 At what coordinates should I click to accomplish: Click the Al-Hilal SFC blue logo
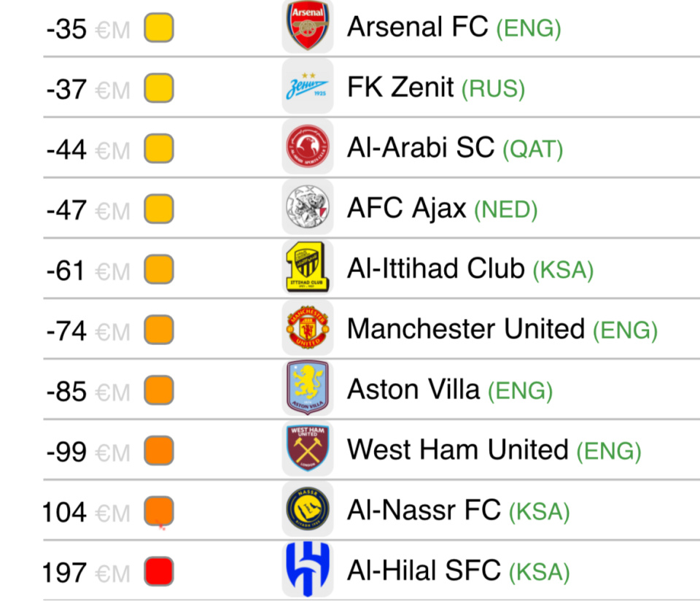click(307, 571)
